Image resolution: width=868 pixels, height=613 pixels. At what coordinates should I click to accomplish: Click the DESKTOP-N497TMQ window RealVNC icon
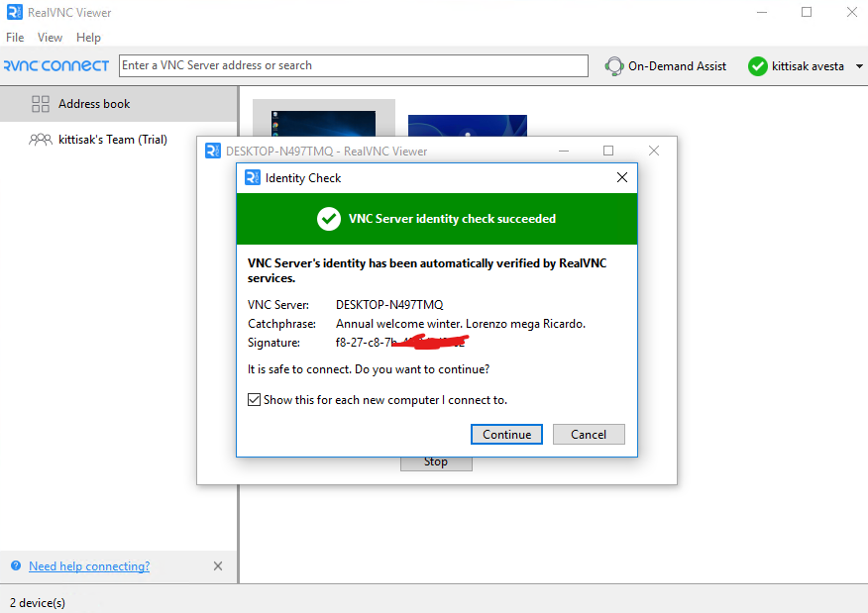point(213,151)
